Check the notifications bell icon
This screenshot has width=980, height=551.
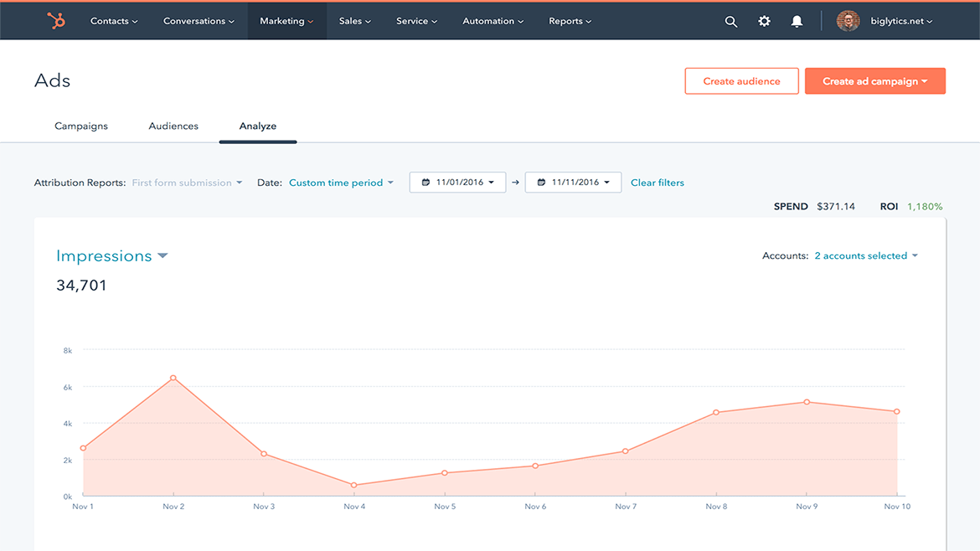click(797, 21)
